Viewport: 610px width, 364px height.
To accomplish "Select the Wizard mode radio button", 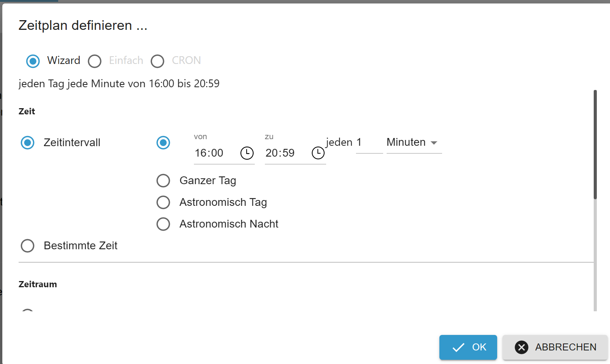I will tap(33, 61).
